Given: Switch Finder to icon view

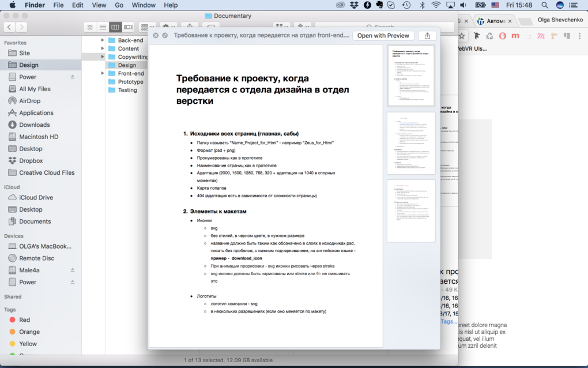Looking at the screenshot, I should (90, 27).
